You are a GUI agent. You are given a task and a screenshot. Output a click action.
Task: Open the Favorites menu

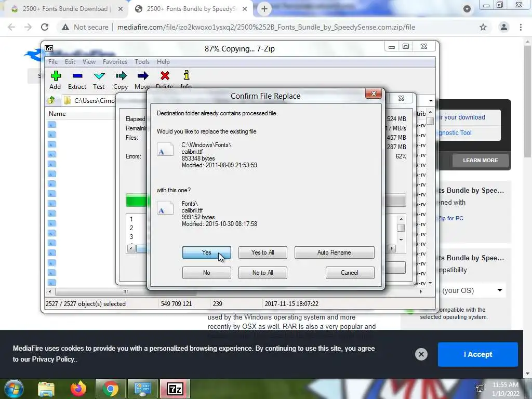(115, 62)
